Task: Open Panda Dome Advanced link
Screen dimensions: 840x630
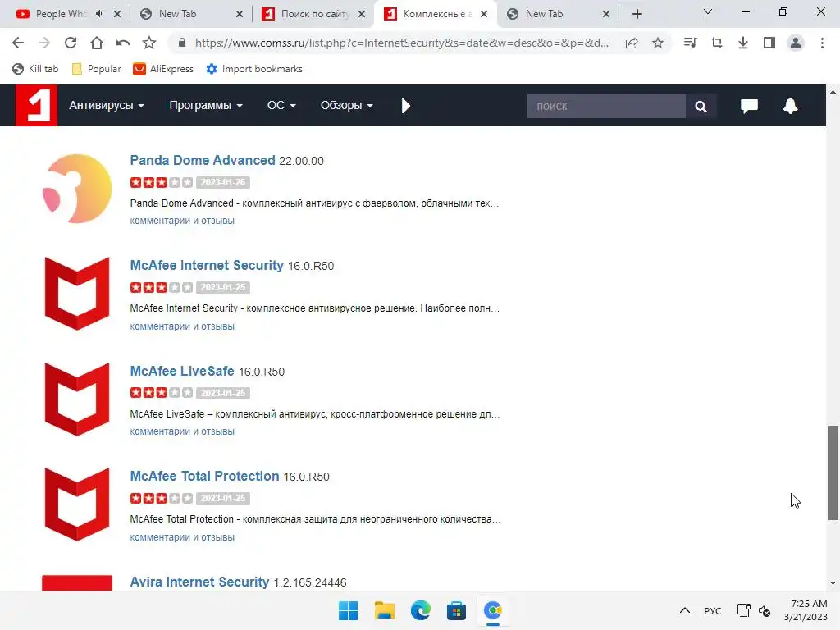Action: [x=203, y=160]
